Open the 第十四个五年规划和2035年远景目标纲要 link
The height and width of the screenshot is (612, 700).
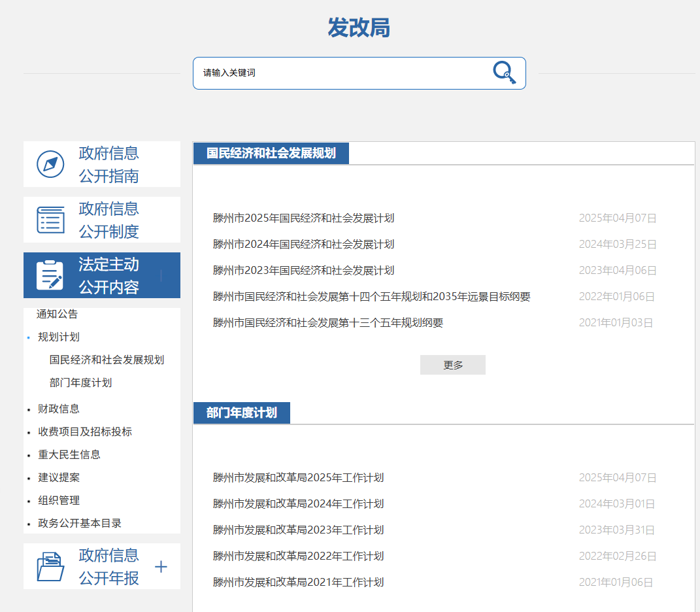tap(371, 297)
